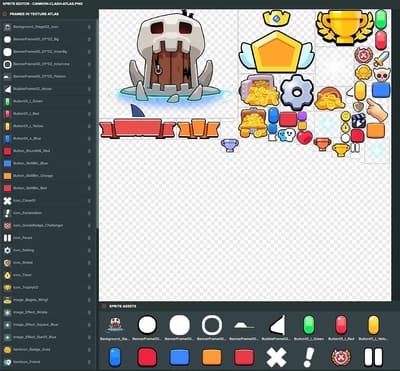Select the green pill button in the atlas canvas
The width and height of the screenshot is (400, 371).
[x=381, y=19]
